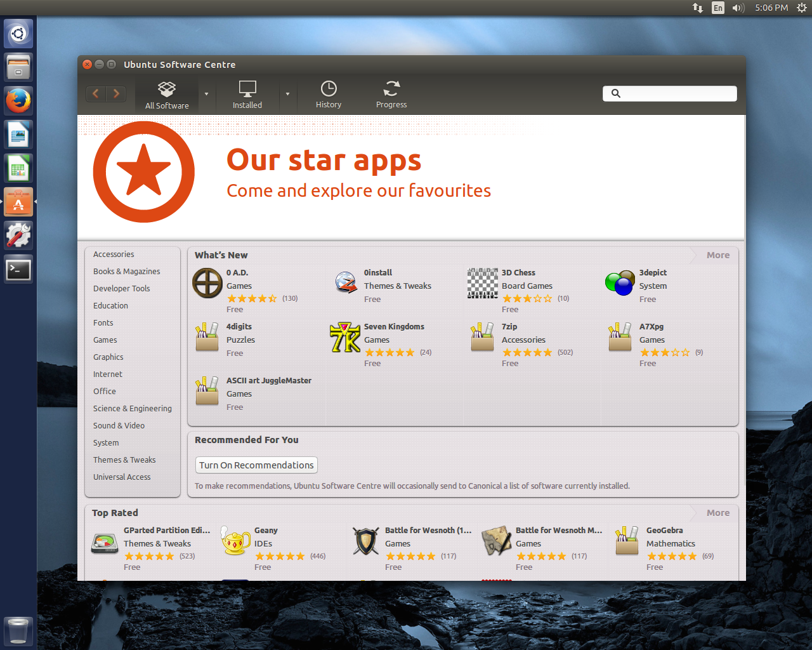
Task: Open the Books & Magazines category
Action: pos(127,272)
